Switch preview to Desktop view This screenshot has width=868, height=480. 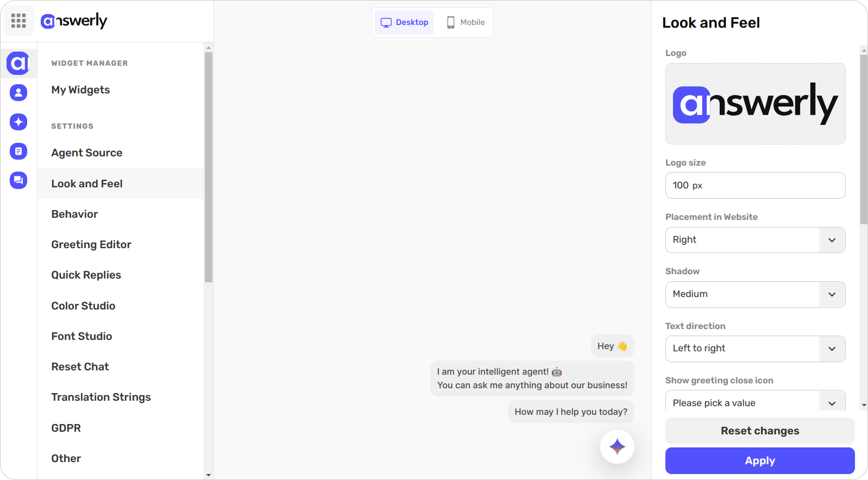click(404, 22)
